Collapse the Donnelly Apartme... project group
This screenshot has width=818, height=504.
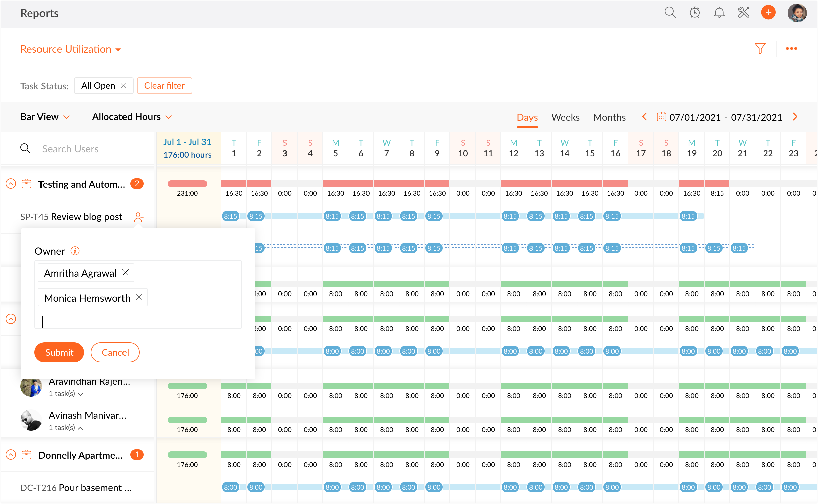11,455
